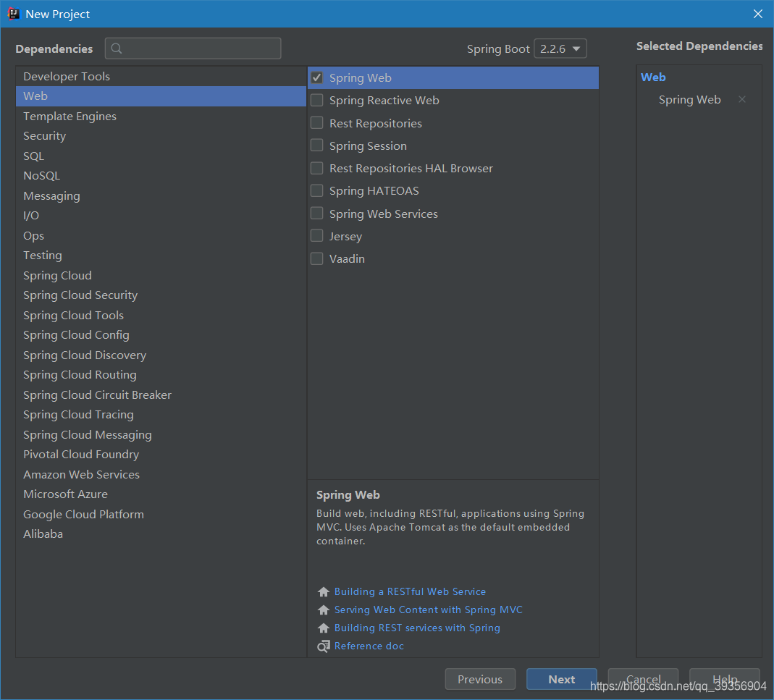
Task: Select the Web category
Action: (x=161, y=96)
